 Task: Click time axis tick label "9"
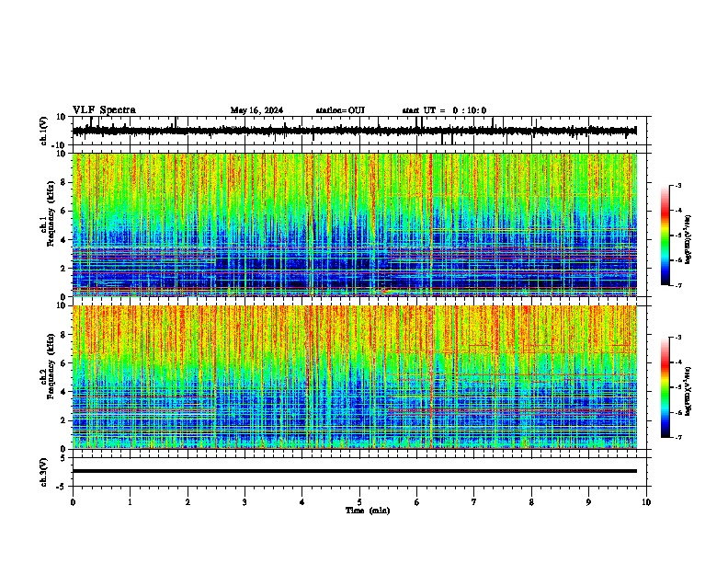pos(588,502)
